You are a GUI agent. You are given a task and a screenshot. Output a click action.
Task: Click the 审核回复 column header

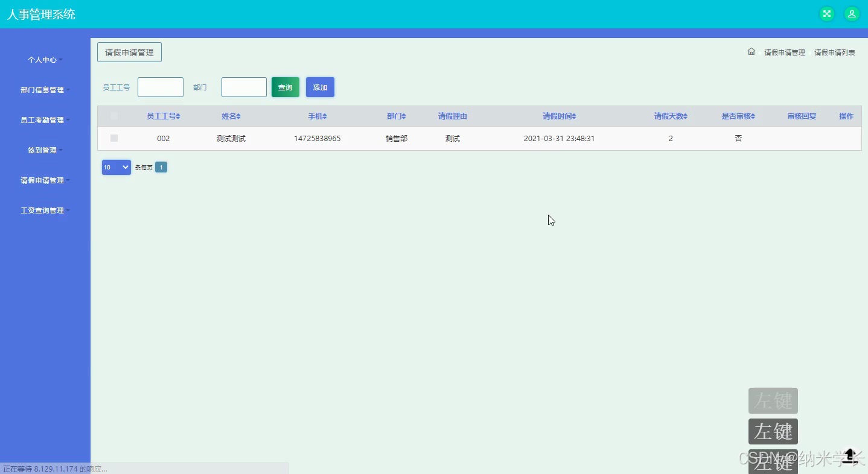(x=802, y=116)
